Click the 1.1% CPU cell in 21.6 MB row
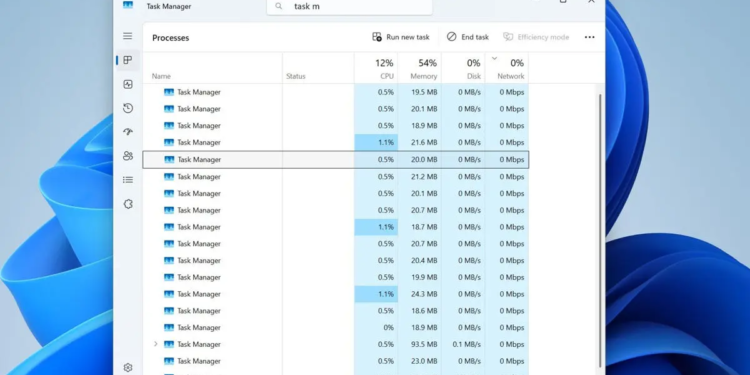The height and width of the screenshot is (375, 750). point(376,143)
